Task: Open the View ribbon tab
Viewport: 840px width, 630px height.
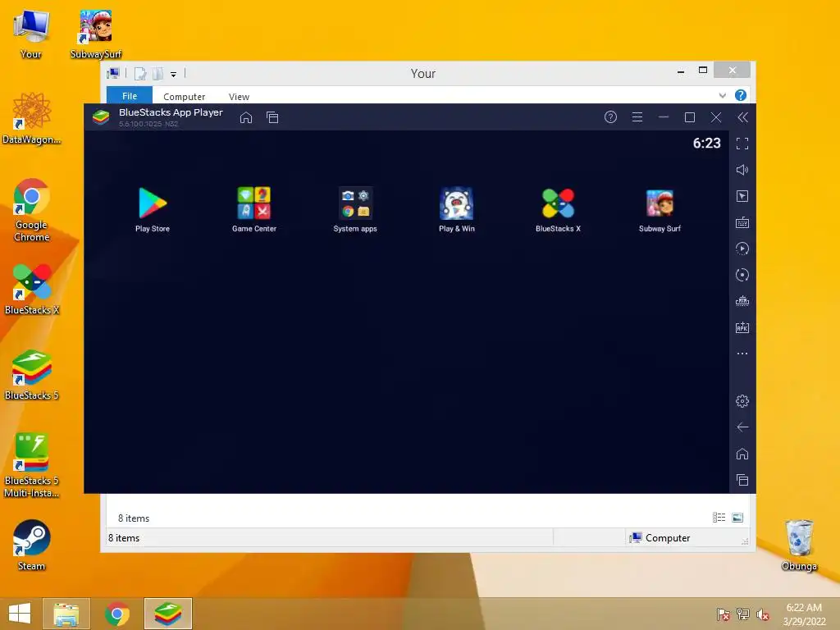Action: pyautogui.click(x=239, y=97)
